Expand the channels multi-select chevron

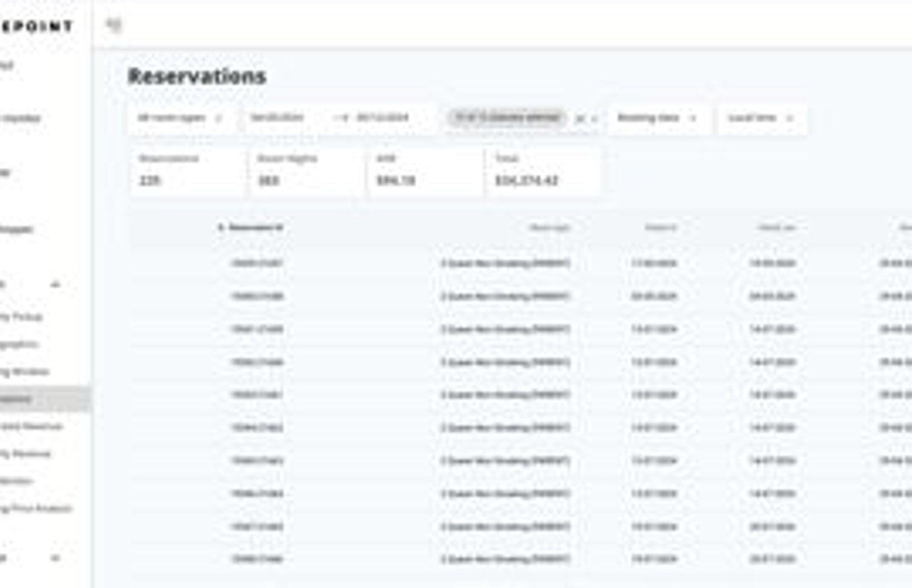(x=594, y=119)
